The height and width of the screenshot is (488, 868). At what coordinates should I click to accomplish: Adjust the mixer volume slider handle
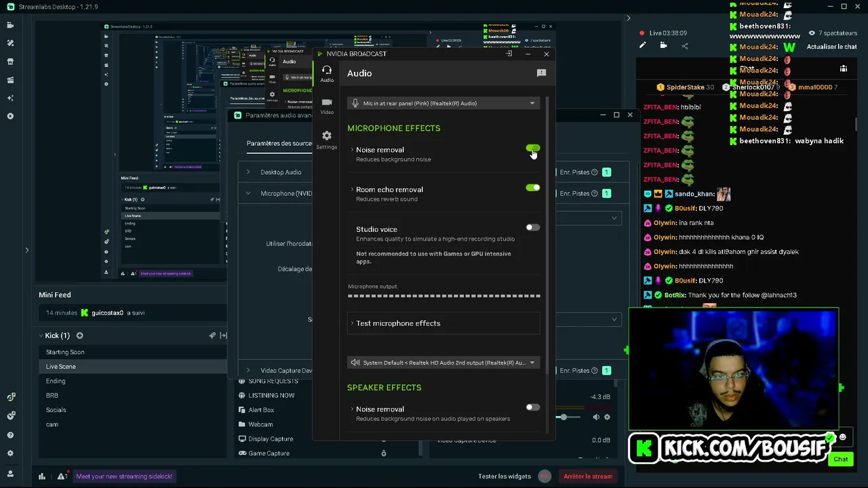[x=563, y=417]
